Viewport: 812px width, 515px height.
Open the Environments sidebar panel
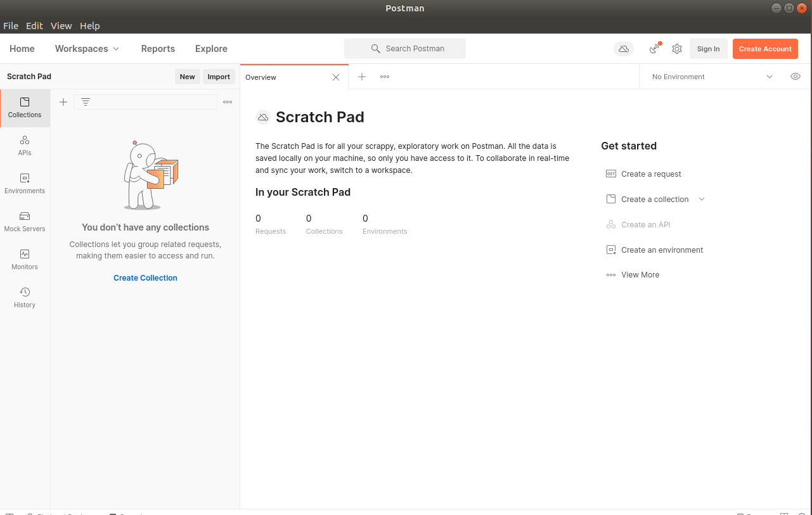click(25, 184)
